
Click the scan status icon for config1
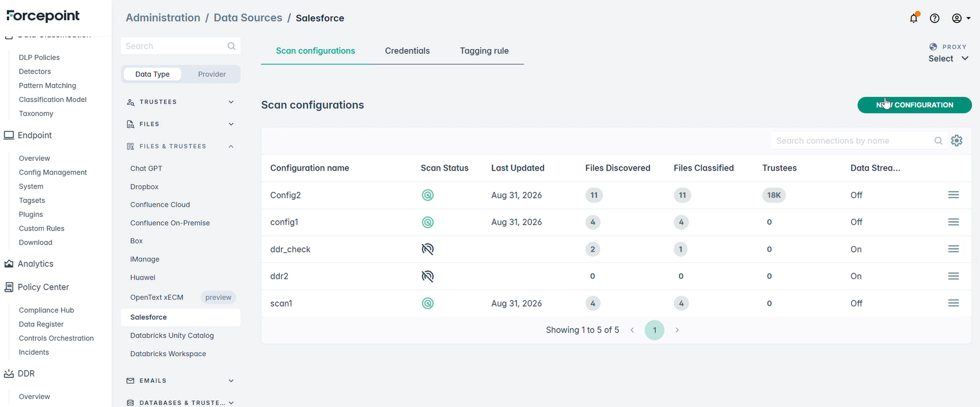[428, 223]
